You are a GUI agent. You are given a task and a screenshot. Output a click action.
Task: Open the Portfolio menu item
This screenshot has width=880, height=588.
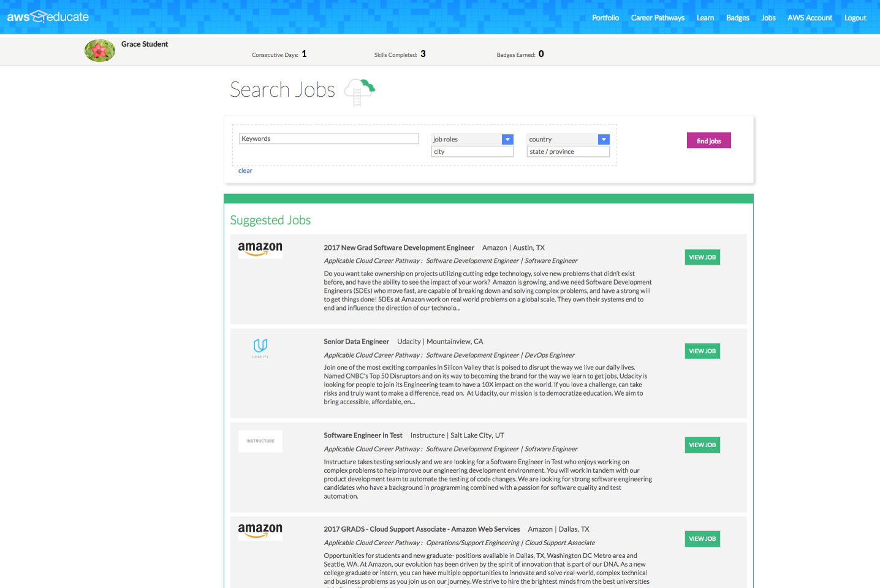click(605, 18)
